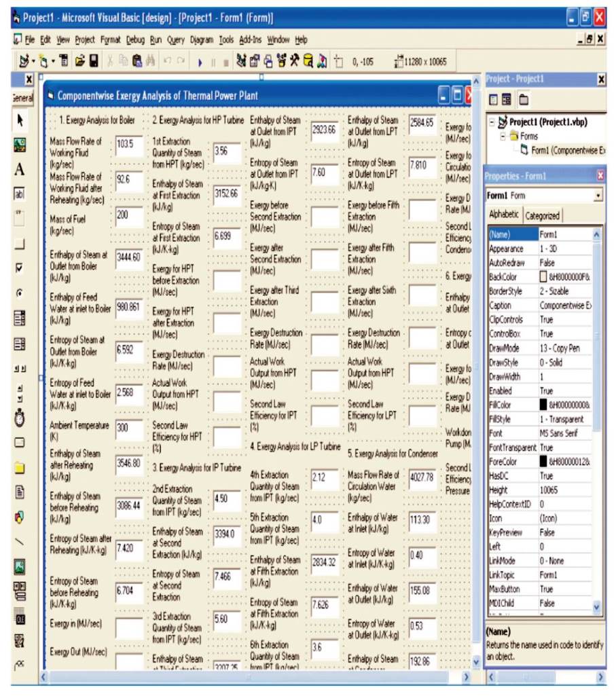Viewport: 616px width, 696px height.
Task: Open the Window menu
Action: (278, 40)
